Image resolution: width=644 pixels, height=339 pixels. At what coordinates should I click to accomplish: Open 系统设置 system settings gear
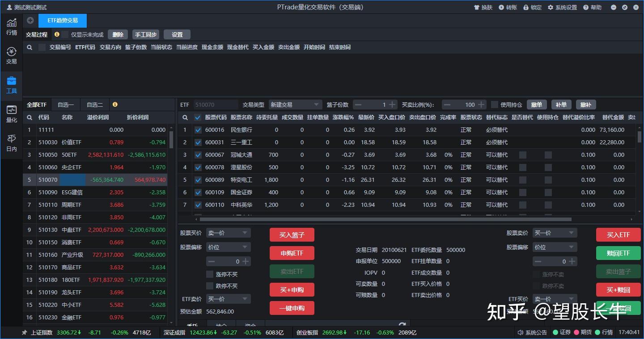(x=551, y=8)
